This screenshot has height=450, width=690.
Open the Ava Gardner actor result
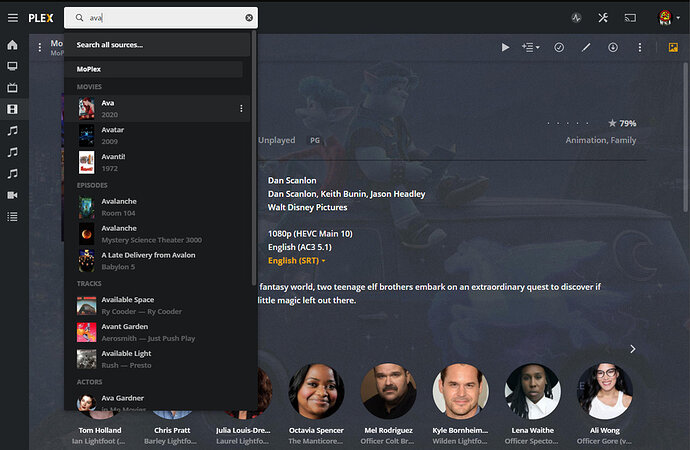158,401
